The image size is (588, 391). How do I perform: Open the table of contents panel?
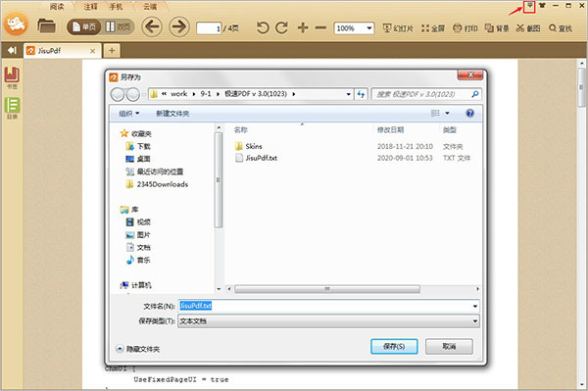[x=12, y=109]
